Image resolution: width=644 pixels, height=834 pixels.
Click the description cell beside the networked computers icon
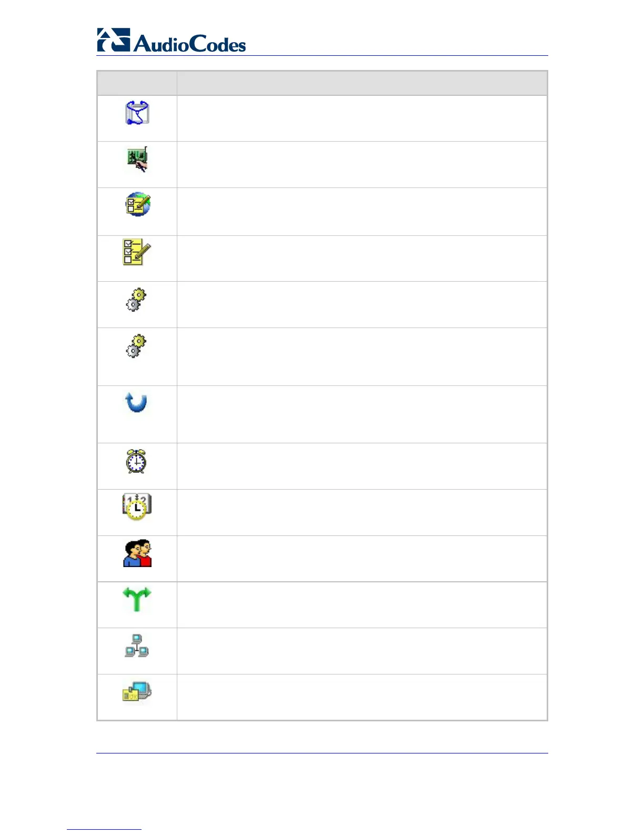pos(362,651)
